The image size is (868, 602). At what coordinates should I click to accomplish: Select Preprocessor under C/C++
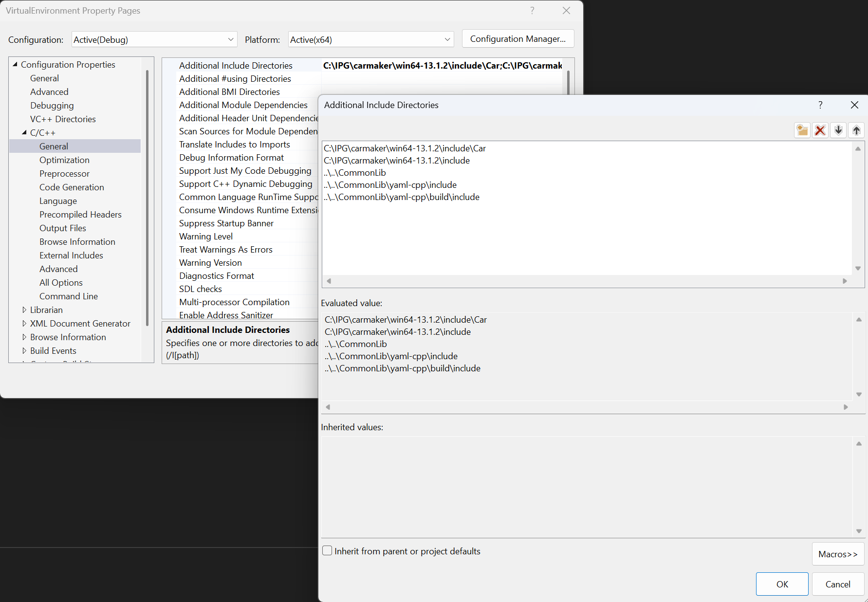[x=64, y=174]
